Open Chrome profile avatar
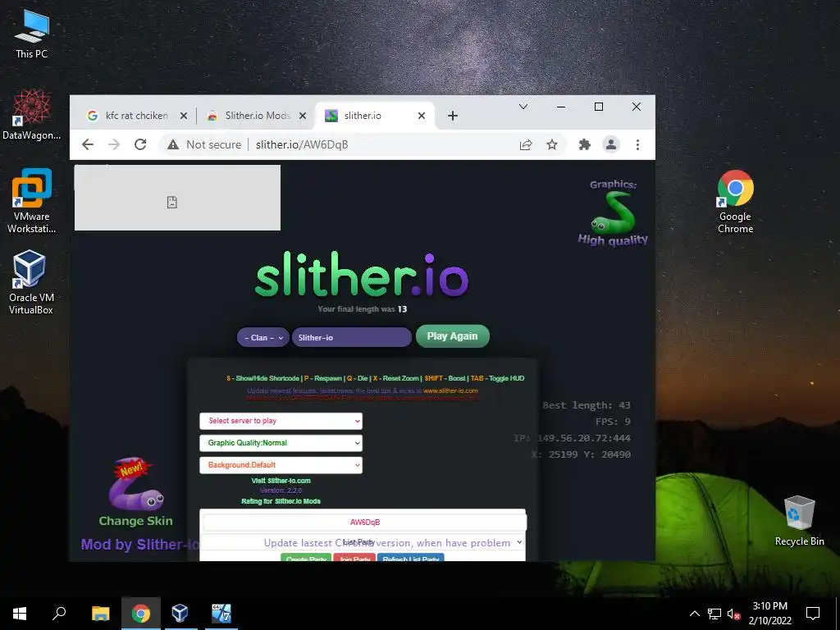The height and width of the screenshot is (630, 840). pyautogui.click(x=610, y=144)
